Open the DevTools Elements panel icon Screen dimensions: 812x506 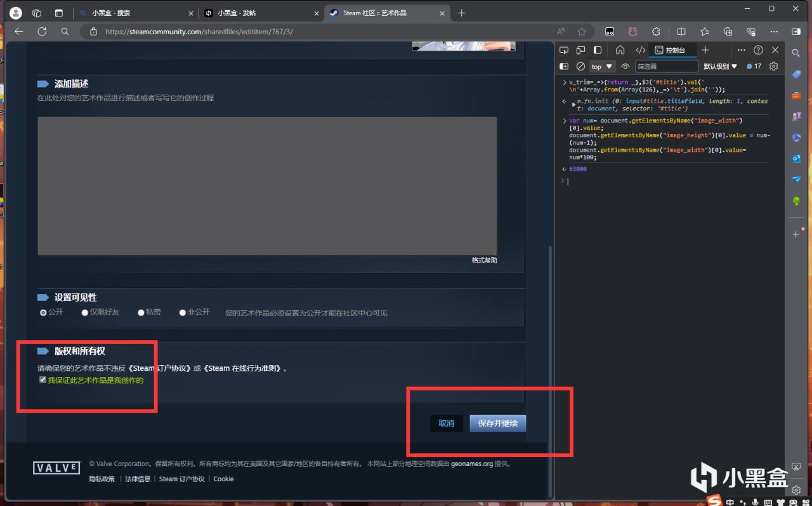(x=641, y=50)
